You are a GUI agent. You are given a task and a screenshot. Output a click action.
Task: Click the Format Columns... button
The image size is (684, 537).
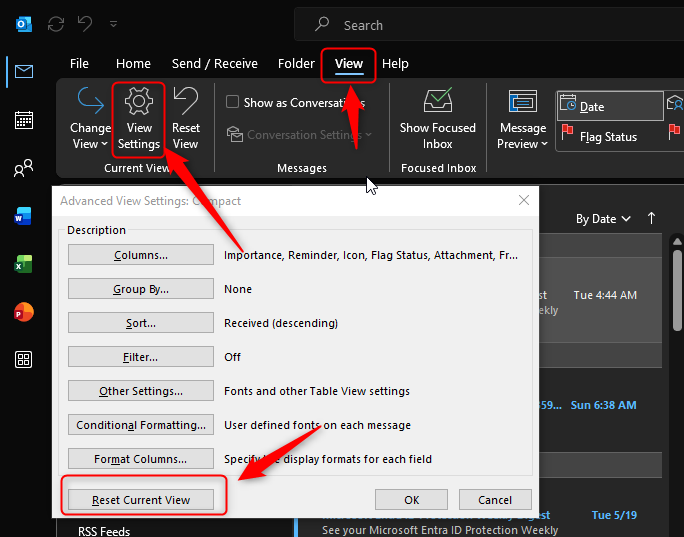(141, 459)
